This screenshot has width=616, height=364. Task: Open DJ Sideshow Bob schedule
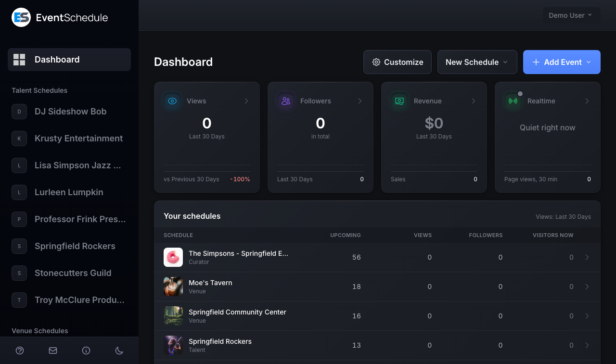pos(69,112)
